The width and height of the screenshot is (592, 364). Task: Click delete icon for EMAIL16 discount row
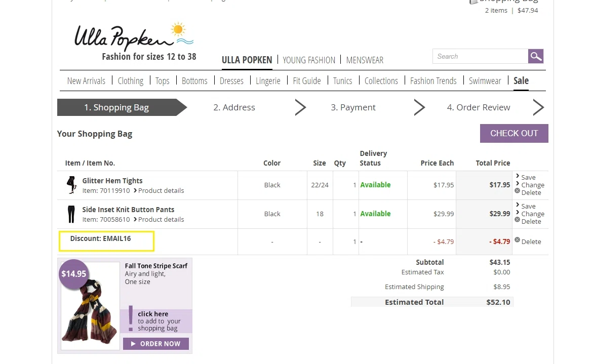pyautogui.click(x=517, y=240)
